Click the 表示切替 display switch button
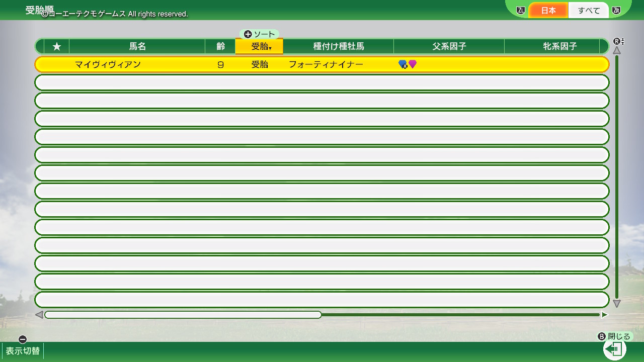The width and height of the screenshot is (644, 362). [23, 351]
